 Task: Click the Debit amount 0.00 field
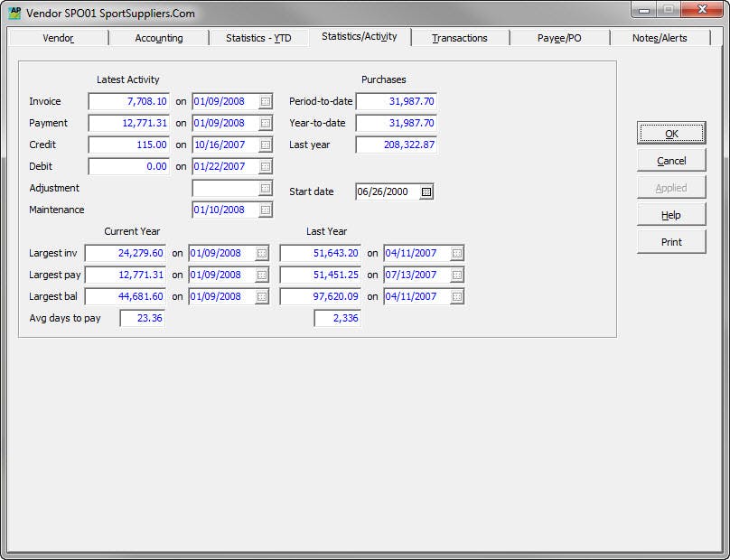[128, 167]
